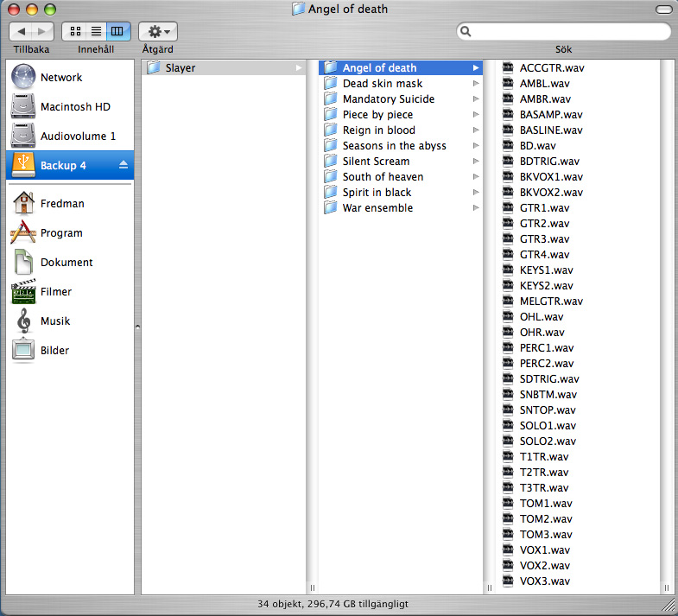Toggle toolbar with the pill button
678x616 pixels.
click(663, 10)
